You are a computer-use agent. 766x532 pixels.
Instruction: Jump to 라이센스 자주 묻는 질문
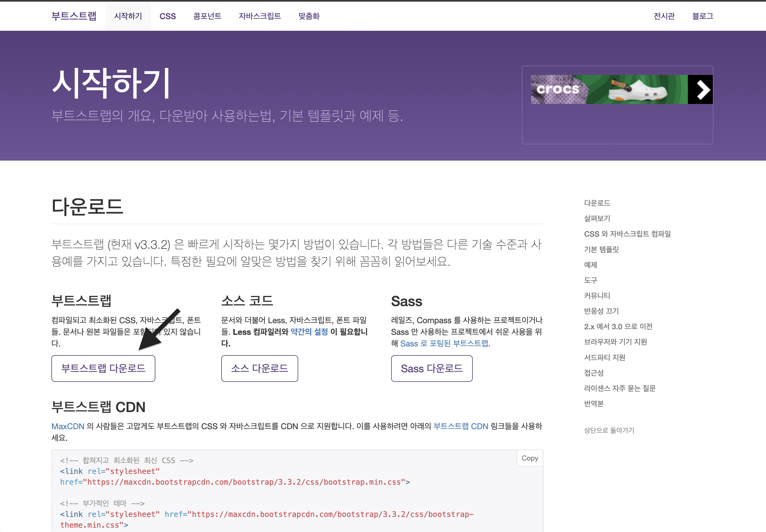point(620,388)
